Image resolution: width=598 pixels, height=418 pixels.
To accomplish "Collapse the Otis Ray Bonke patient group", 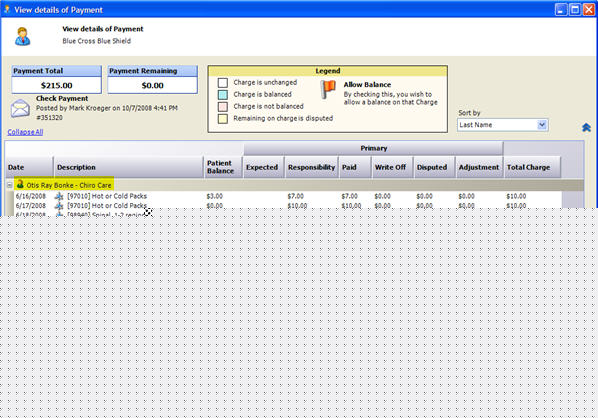I will click(10, 185).
